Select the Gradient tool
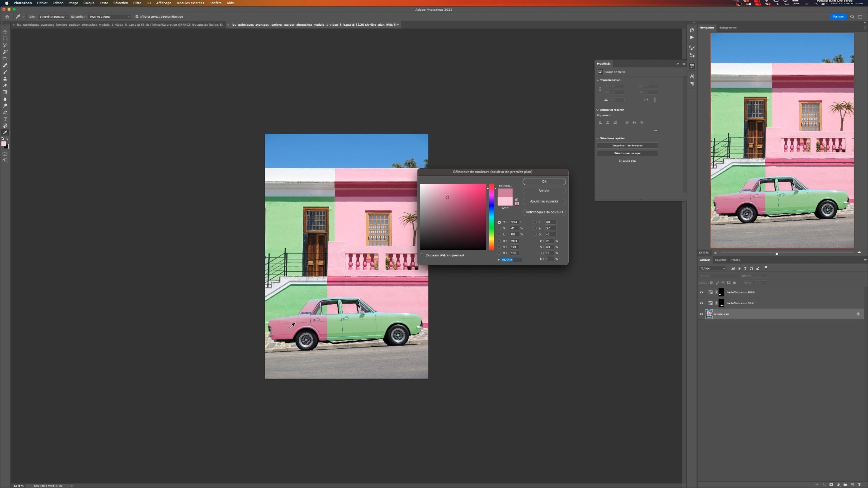Image resolution: width=868 pixels, height=488 pixels. point(5,92)
